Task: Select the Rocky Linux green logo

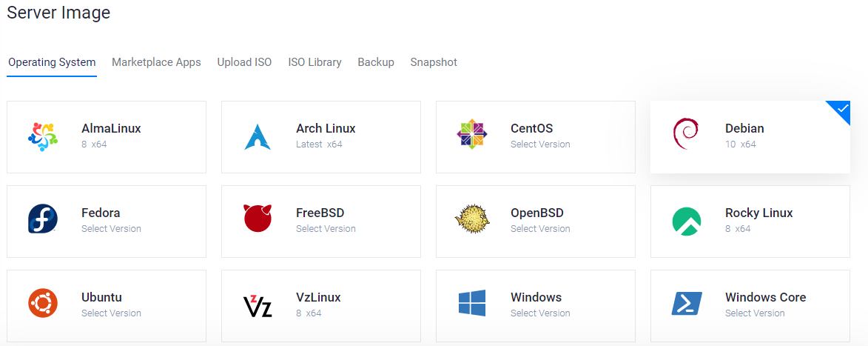Action: pyautogui.click(x=687, y=221)
